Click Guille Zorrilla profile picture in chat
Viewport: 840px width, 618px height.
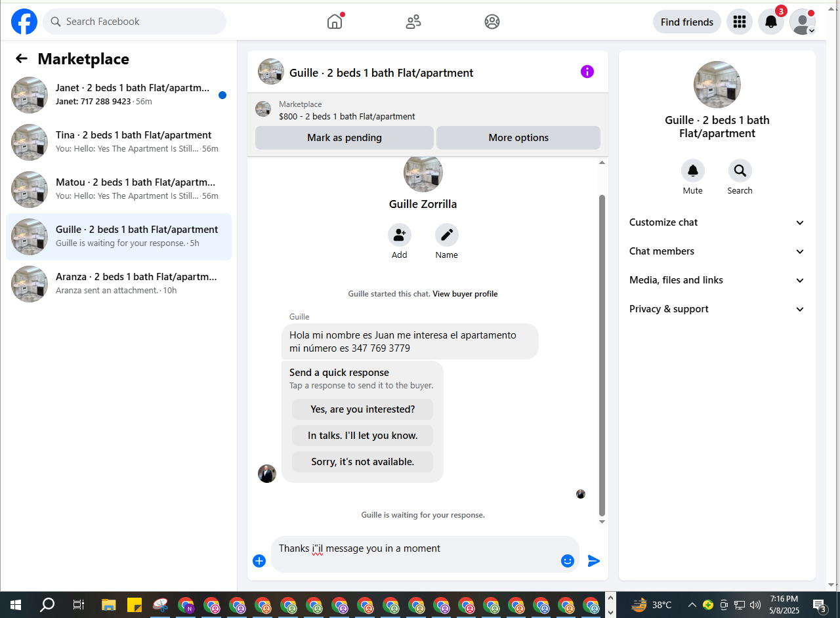click(423, 173)
